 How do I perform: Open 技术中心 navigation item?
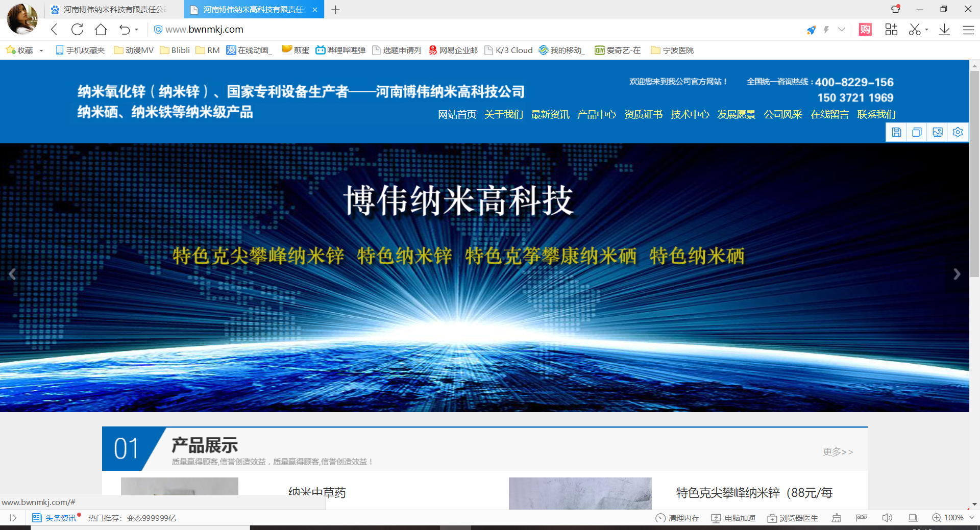coord(690,114)
